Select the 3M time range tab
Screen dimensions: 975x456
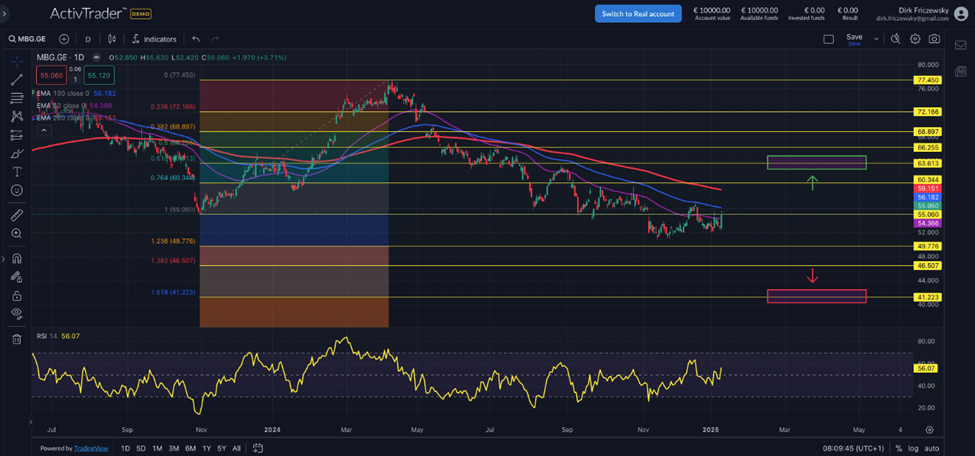coord(173,448)
